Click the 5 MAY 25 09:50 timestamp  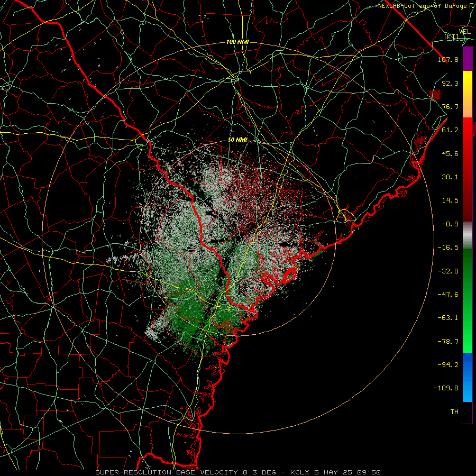[x=349, y=472]
